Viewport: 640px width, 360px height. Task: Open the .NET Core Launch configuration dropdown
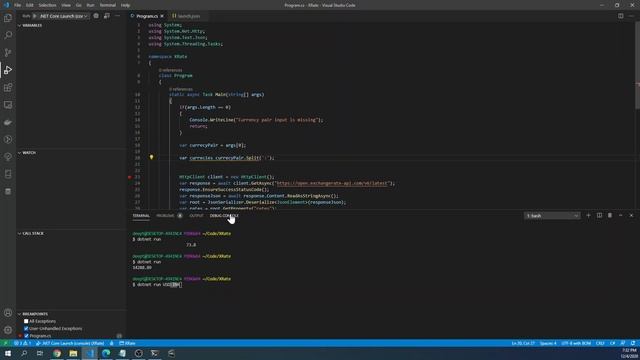coord(63,16)
